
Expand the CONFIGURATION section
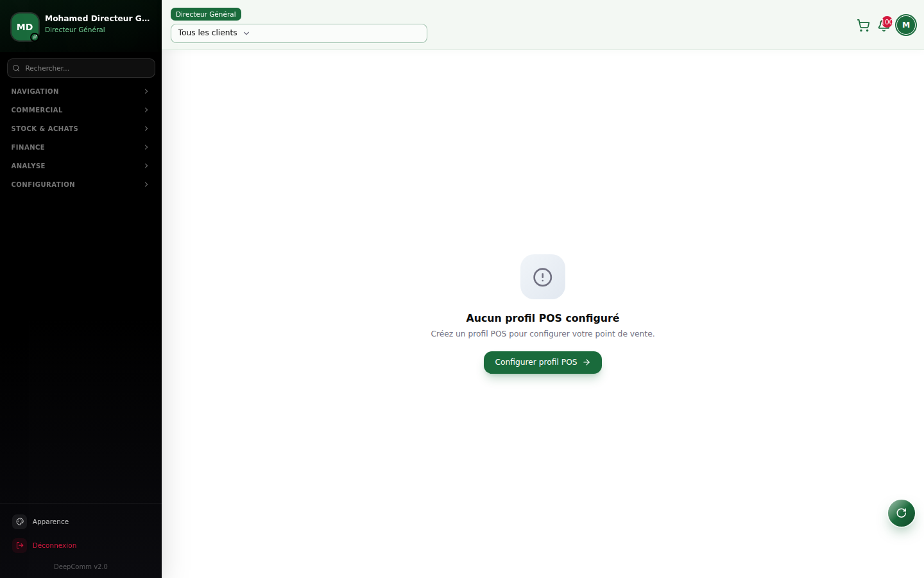pyautogui.click(x=81, y=184)
